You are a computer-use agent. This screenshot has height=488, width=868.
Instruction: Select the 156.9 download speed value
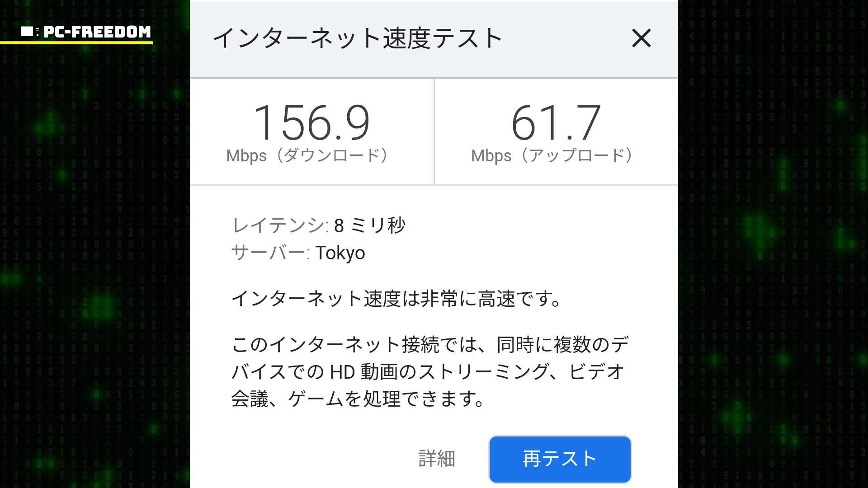(x=311, y=122)
